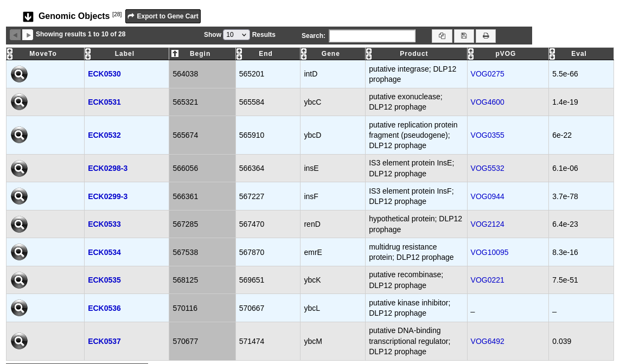This screenshot has width=620, height=364.
Task: Open the ECK0531 label link
Action: tap(104, 102)
